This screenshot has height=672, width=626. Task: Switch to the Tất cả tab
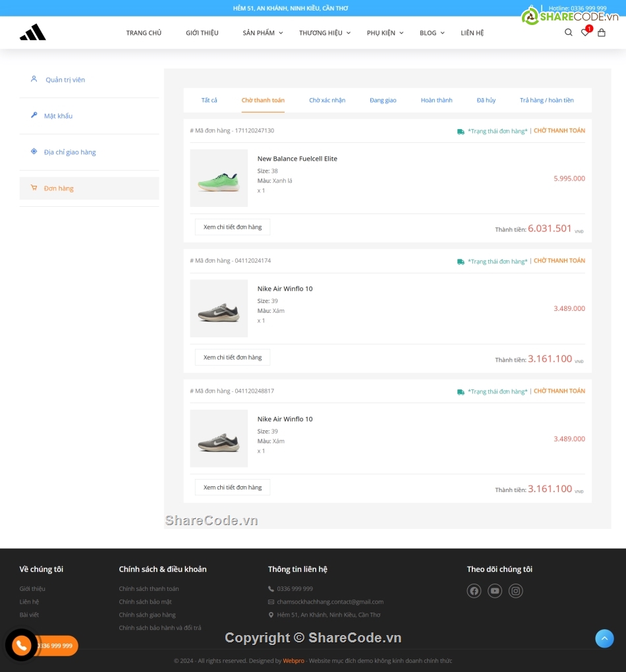coord(210,100)
